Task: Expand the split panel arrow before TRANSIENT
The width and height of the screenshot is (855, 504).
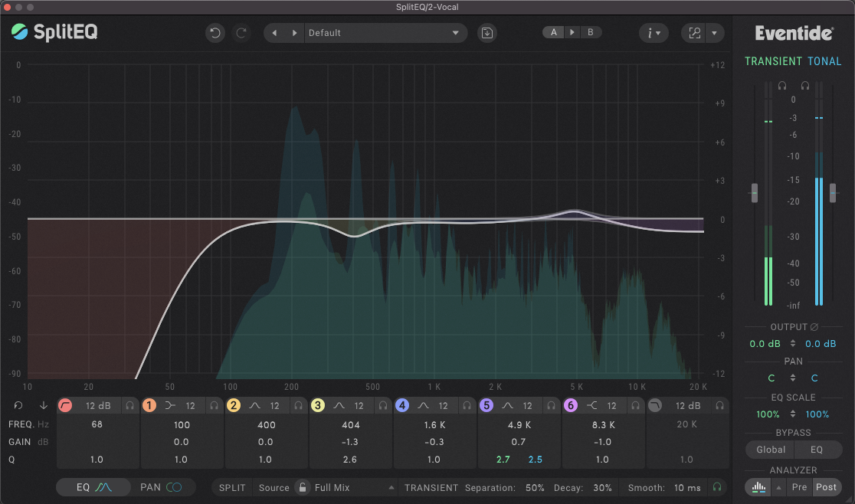Action: pos(391,487)
